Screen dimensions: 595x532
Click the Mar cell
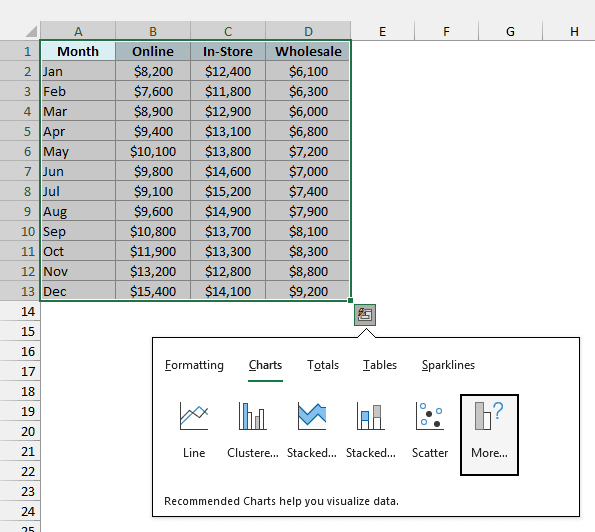click(78, 111)
